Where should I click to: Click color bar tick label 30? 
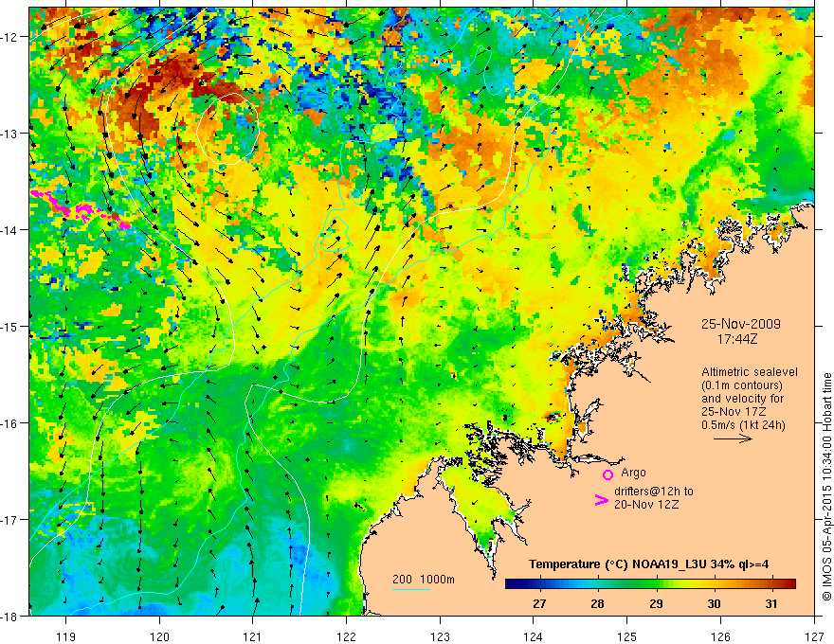pos(714,603)
